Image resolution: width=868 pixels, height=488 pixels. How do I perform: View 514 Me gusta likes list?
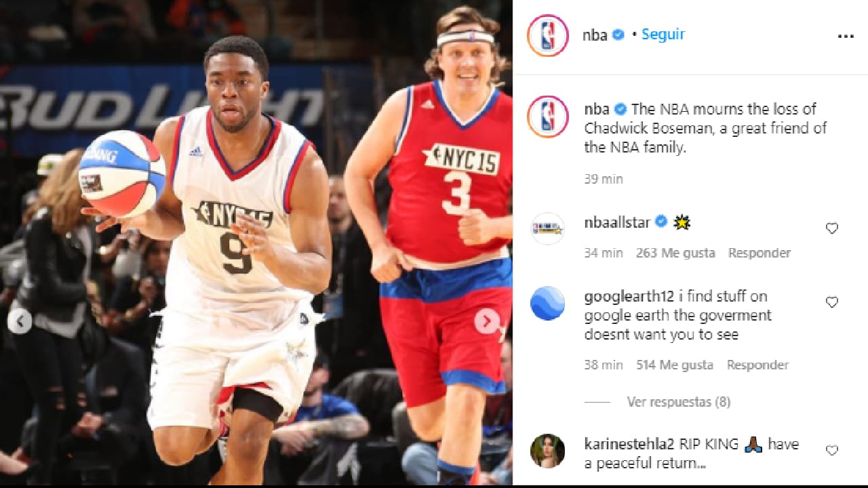click(x=675, y=365)
